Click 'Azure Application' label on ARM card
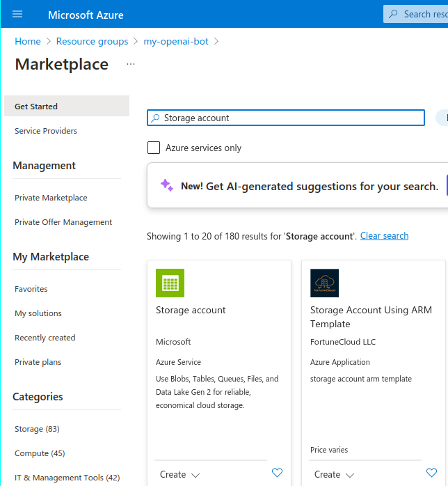The image size is (448, 486). pyautogui.click(x=340, y=362)
